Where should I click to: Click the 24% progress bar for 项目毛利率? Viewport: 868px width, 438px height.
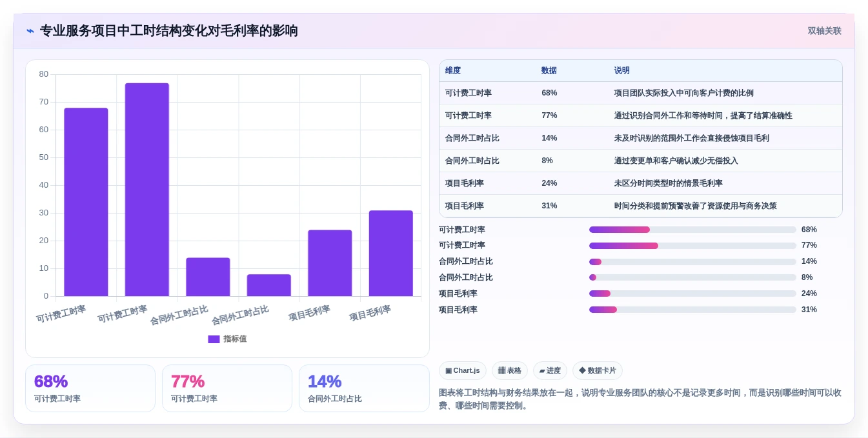tap(692, 294)
